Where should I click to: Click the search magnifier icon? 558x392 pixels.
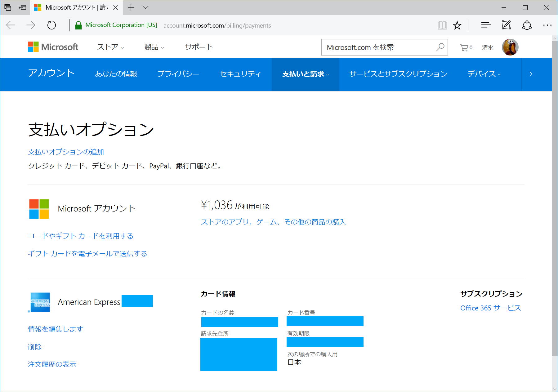pos(440,47)
